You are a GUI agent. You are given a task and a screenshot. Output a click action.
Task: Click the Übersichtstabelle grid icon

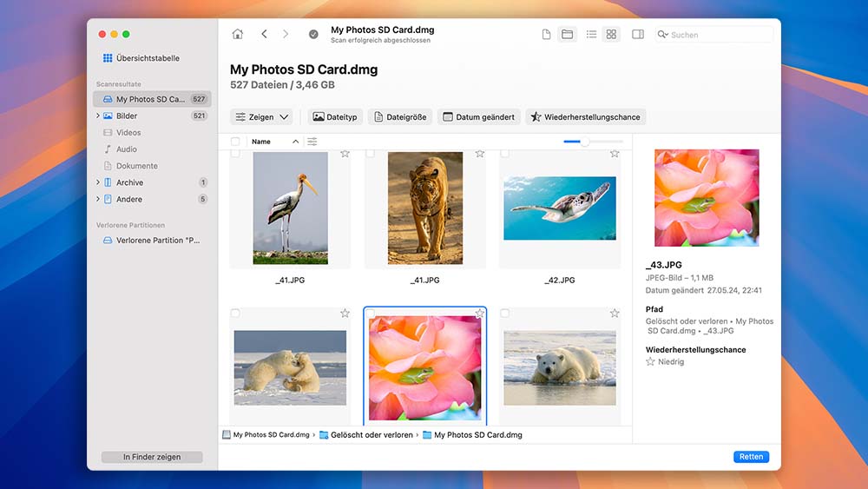tap(108, 58)
